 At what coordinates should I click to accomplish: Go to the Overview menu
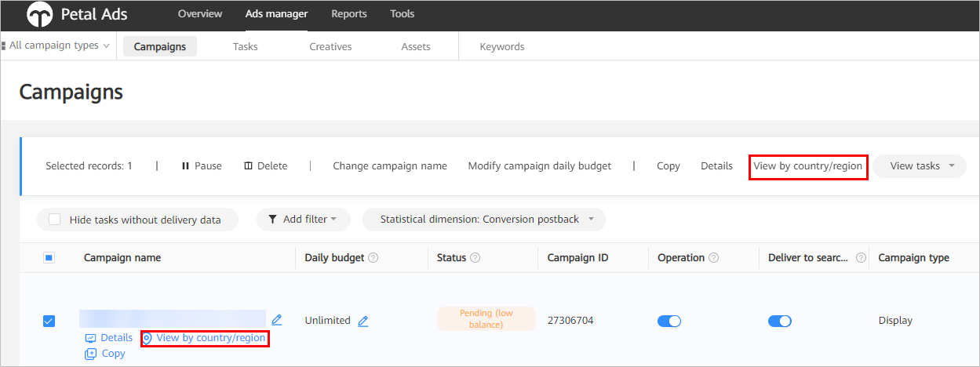(x=200, y=14)
